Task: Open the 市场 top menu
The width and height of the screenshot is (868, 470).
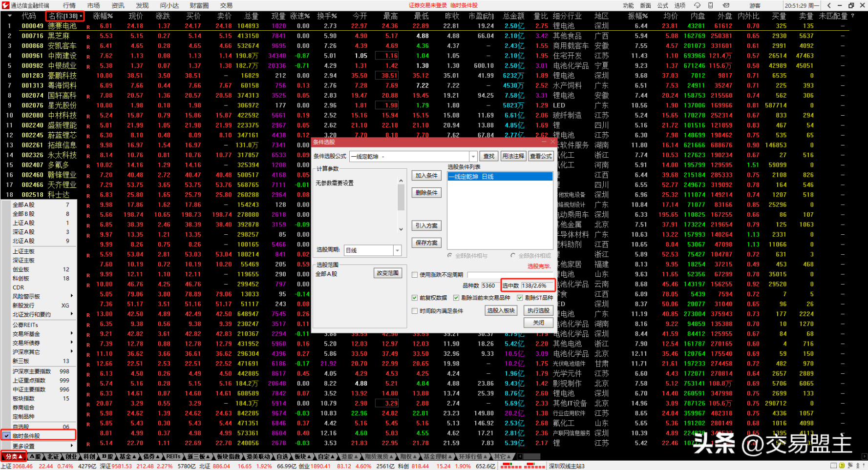Action: click(93, 5)
